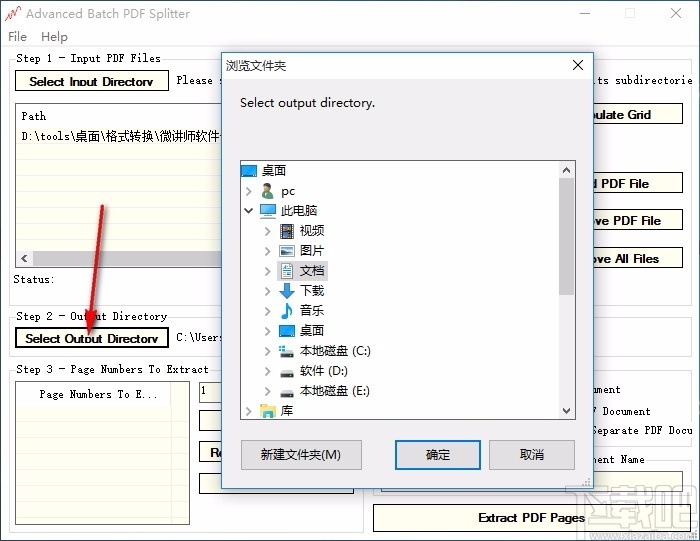
Task: Click the 确定 (OK) button
Action: tap(438, 455)
